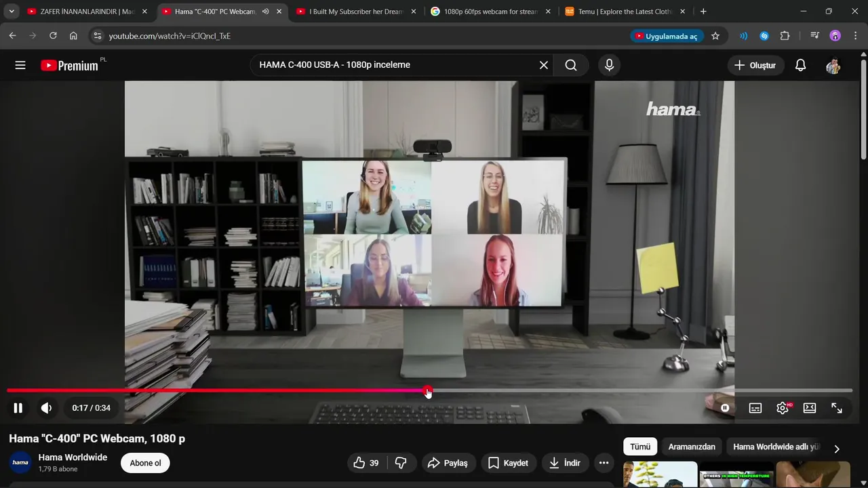Share the video via Paylaş
The width and height of the screenshot is (868, 488).
[x=448, y=463]
